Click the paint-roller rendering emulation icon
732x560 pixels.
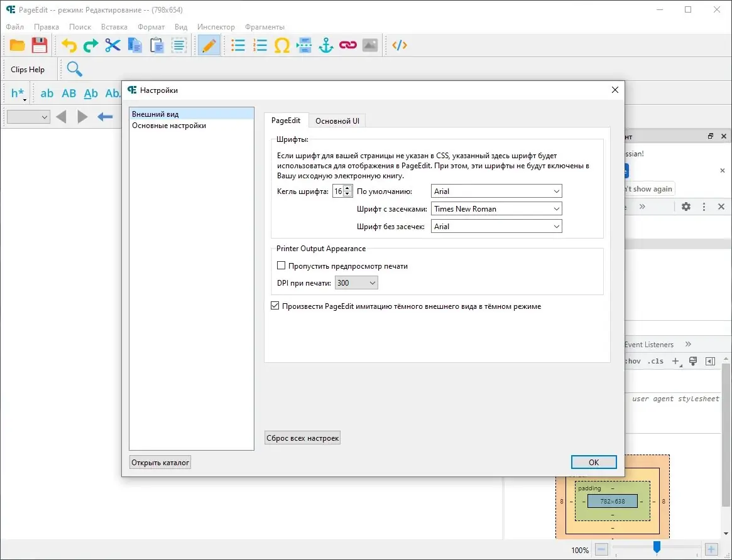pyautogui.click(x=693, y=362)
